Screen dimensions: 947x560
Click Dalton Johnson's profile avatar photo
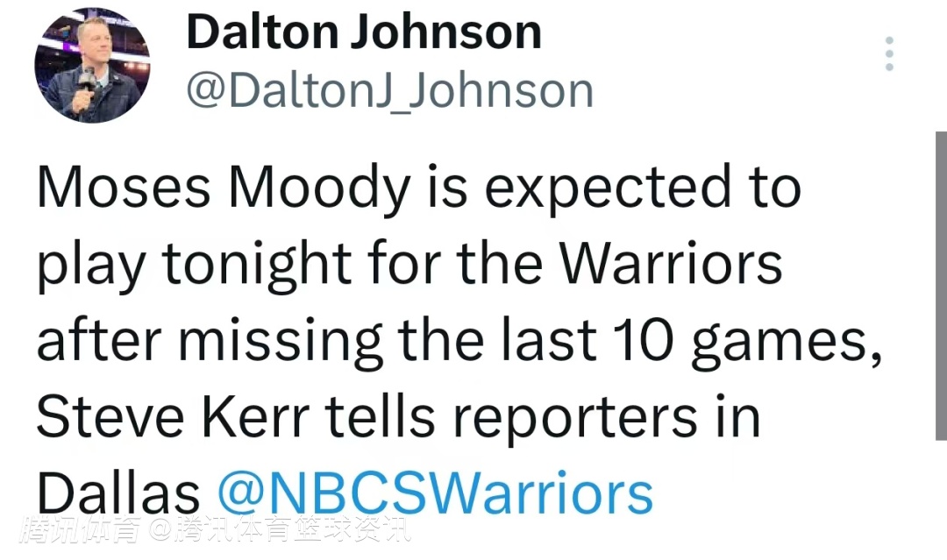tap(92, 66)
